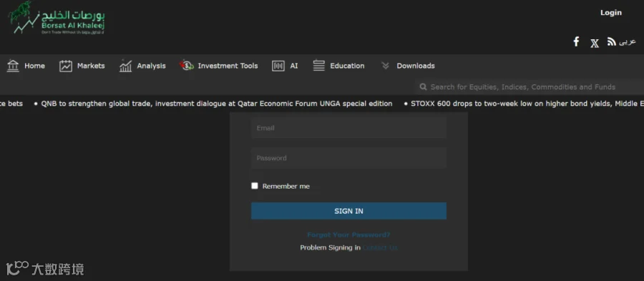Click the Education list icon
644x281 pixels.
point(318,66)
